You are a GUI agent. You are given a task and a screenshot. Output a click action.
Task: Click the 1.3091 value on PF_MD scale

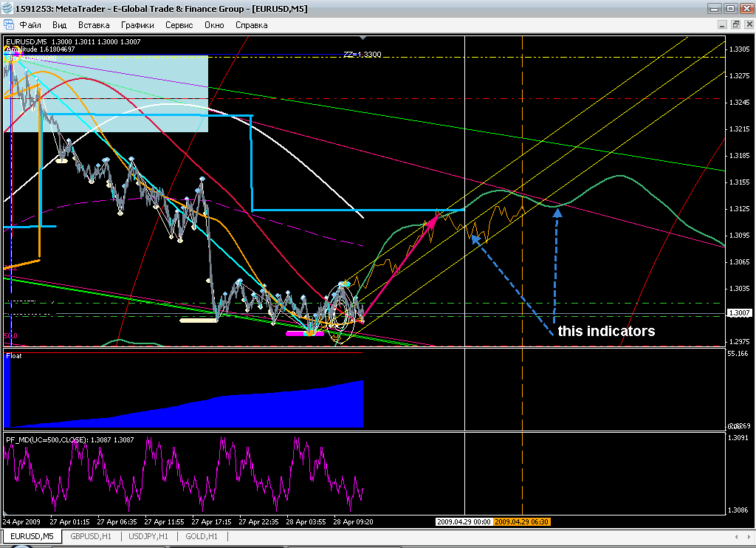[738, 437]
